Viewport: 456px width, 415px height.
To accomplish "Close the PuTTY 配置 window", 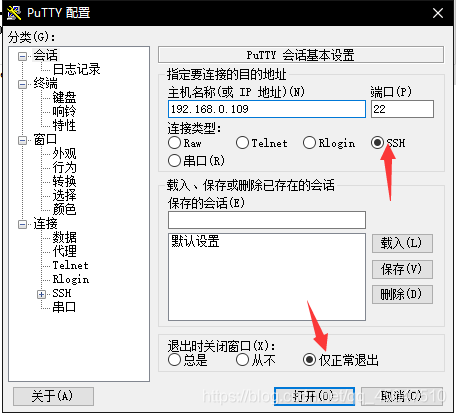I will coord(437,13).
